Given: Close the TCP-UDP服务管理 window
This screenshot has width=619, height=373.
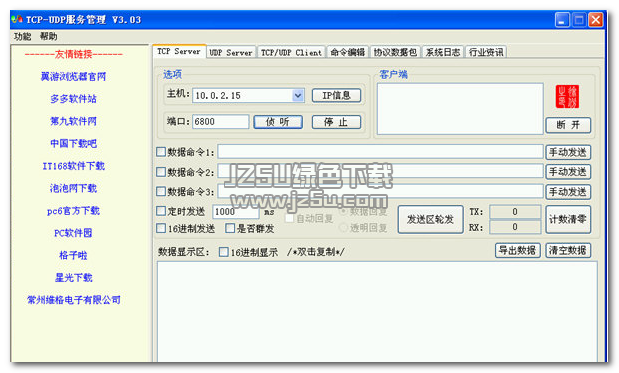Looking at the screenshot, I should point(596,20).
